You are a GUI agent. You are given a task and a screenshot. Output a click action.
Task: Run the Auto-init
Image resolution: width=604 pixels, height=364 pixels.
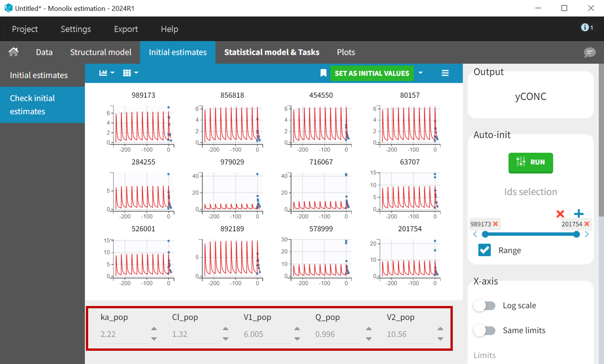tap(530, 162)
